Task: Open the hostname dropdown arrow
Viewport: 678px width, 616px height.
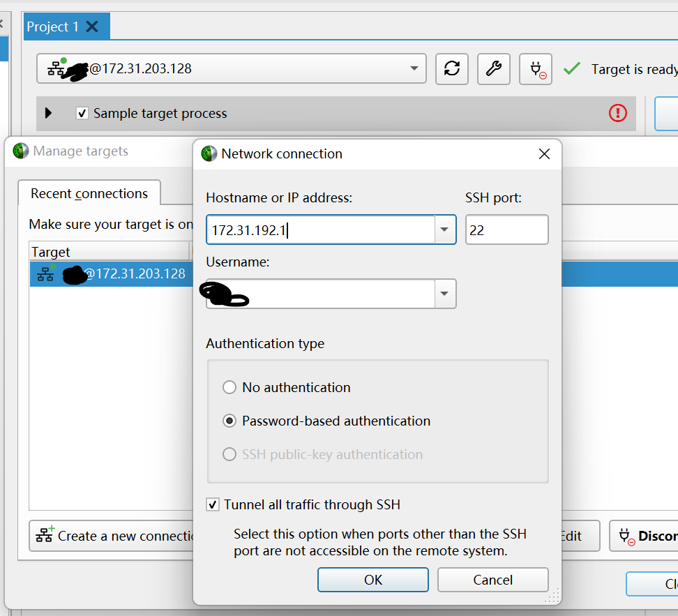Action: tap(444, 230)
